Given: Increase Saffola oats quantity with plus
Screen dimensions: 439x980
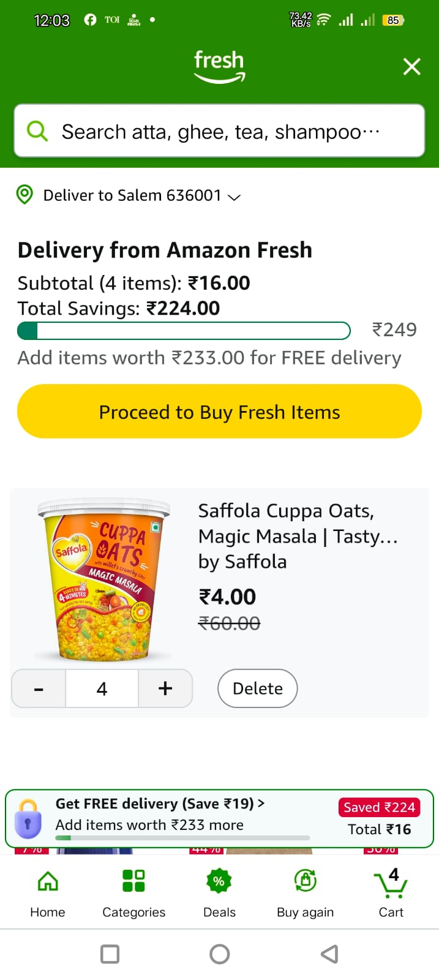Looking at the screenshot, I should [165, 688].
